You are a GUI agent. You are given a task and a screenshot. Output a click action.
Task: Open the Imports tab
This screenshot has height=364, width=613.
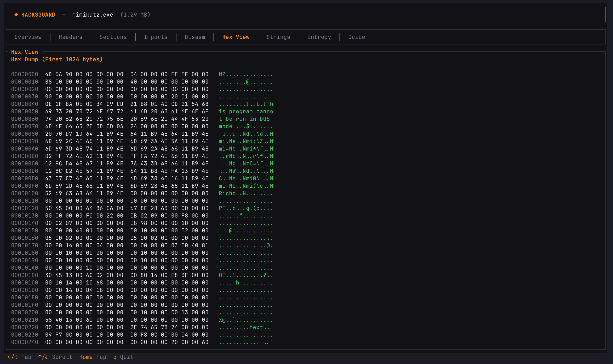[156, 37]
